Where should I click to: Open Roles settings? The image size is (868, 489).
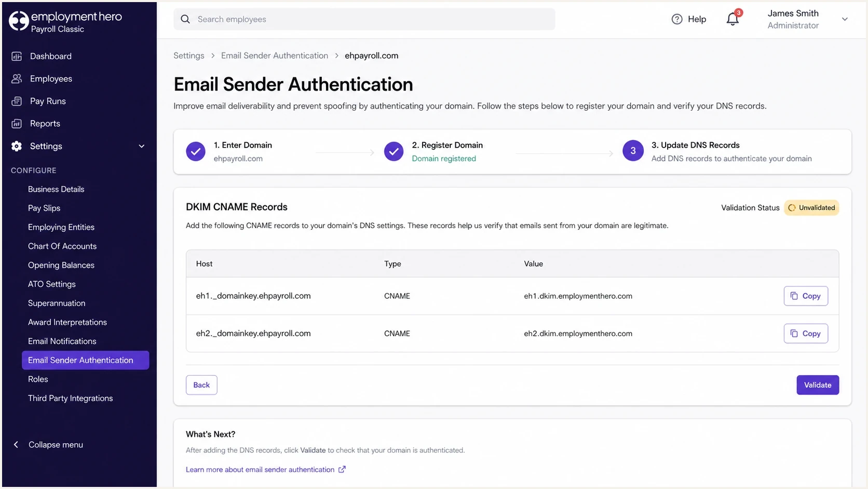[38, 379]
